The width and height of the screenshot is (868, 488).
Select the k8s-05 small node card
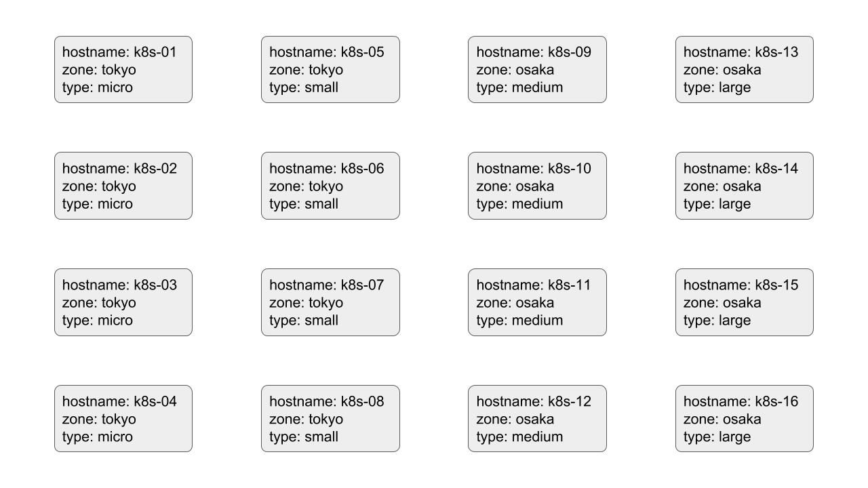[330, 70]
